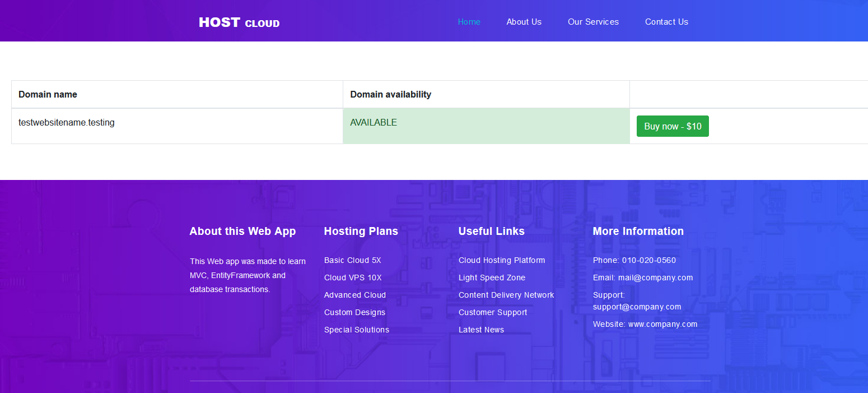The height and width of the screenshot is (393, 868).
Task: Click Content Delivery Network link
Action: 506,295
